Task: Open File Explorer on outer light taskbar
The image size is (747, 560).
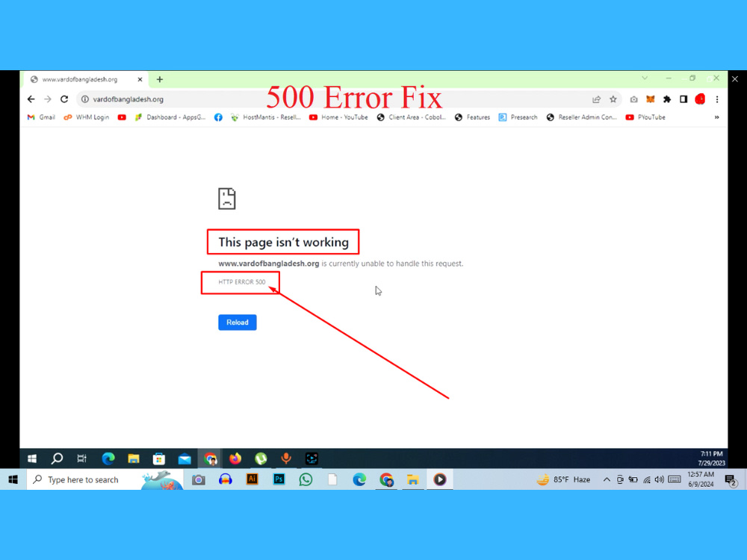Action: (413, 479)
